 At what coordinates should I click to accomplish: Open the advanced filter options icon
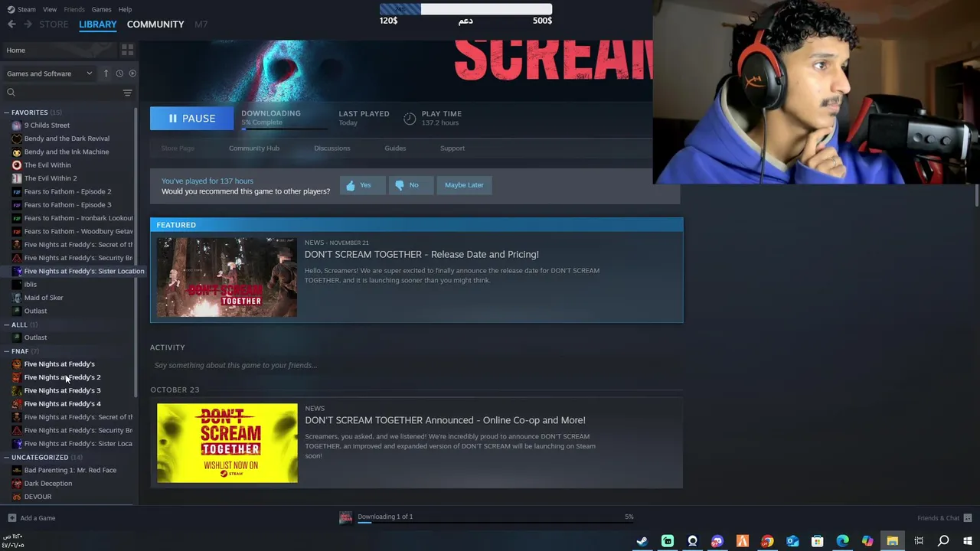pos(127,93)
